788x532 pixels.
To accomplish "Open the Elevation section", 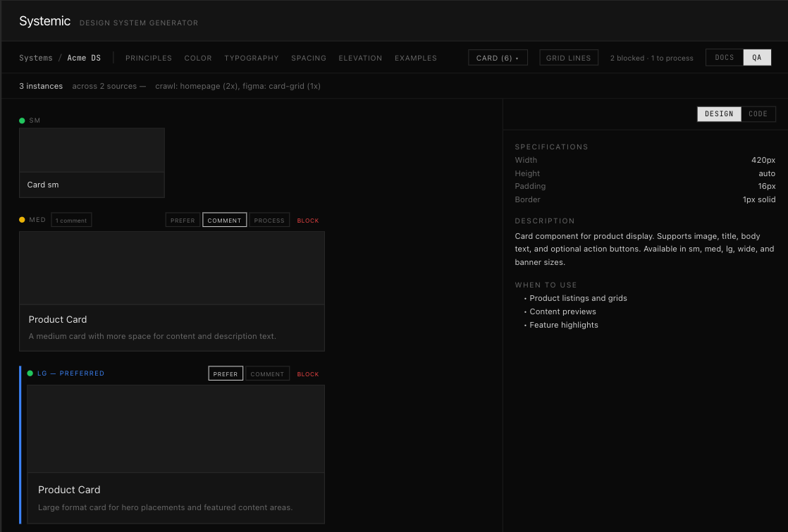I will point(360,58).
